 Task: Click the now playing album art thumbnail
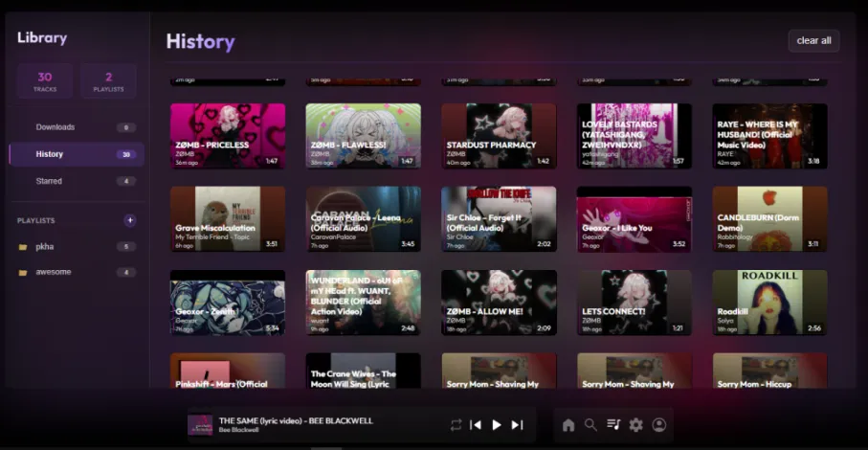200,424
